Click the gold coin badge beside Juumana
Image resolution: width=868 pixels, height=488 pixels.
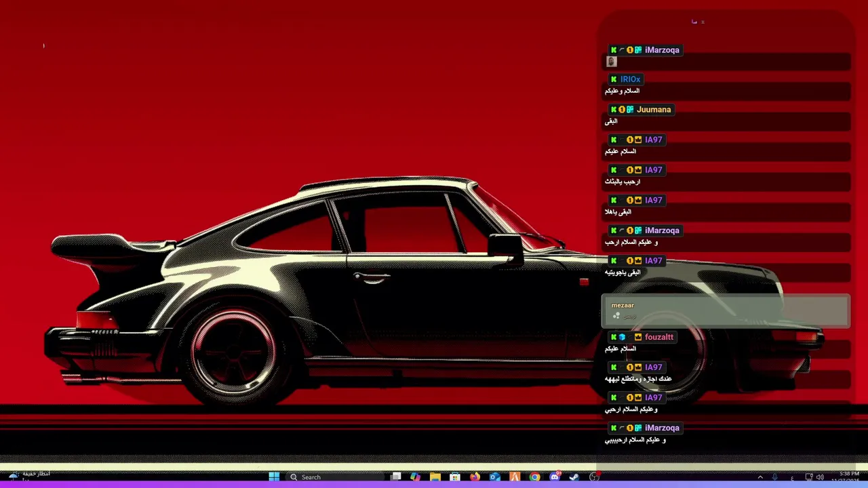point(622,109)
